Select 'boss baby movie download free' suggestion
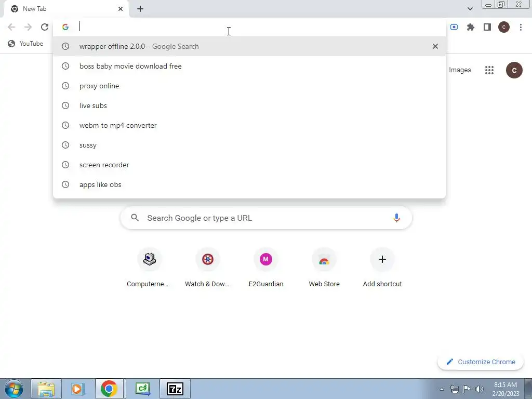 [249, 66]
